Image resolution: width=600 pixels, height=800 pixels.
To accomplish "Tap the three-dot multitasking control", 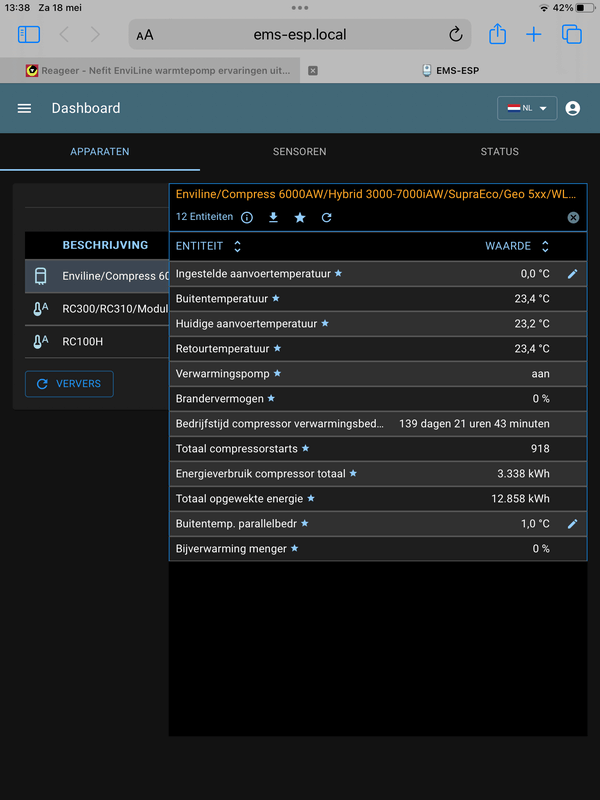I will click(x=299, y=8).
